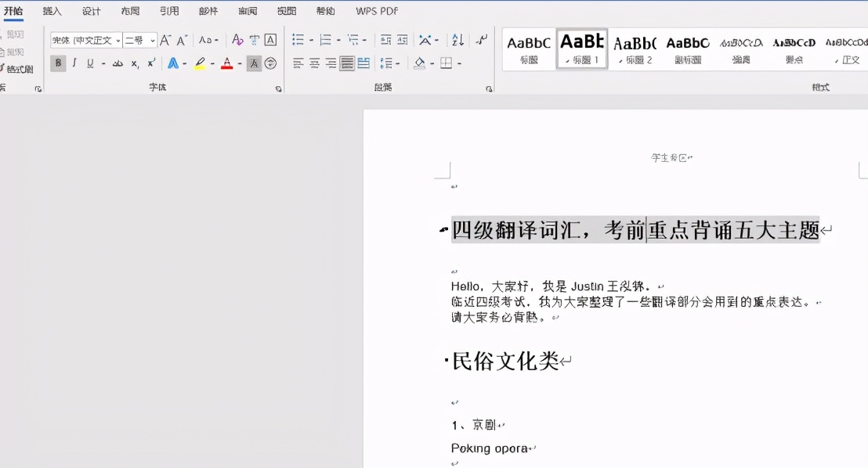Toggle subscript formatting

134,63
